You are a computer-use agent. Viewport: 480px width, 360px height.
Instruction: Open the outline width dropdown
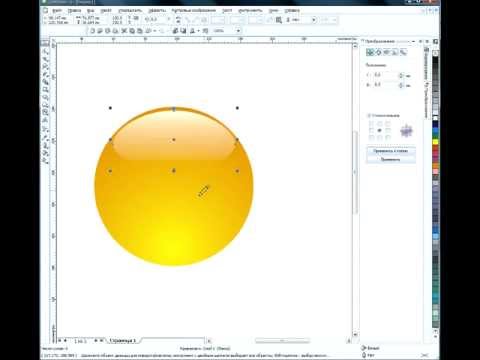pyautogui.click(x=313, y=20)
